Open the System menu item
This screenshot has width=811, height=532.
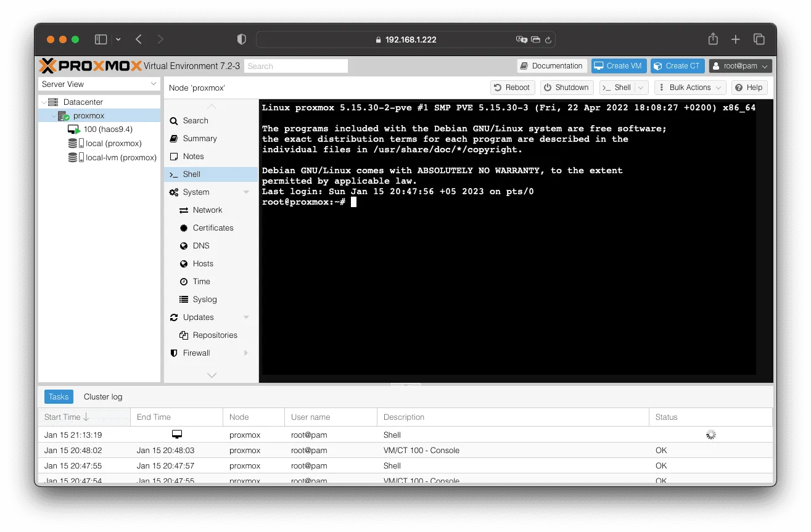coord(211,192)
